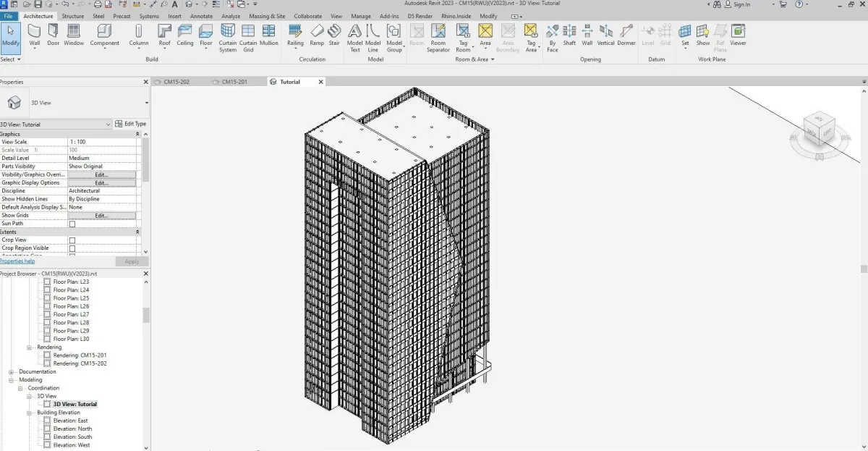Choose the Curtain Grid tool
This screenshot has height=451, width=868.
click(x=248, y=38)
